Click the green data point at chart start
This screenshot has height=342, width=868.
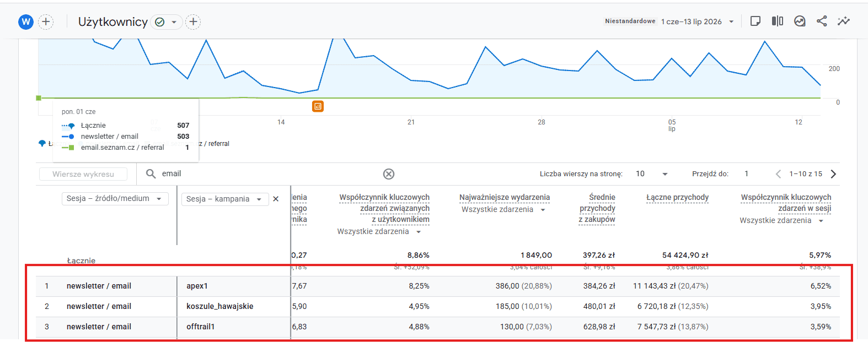(39, 98)
